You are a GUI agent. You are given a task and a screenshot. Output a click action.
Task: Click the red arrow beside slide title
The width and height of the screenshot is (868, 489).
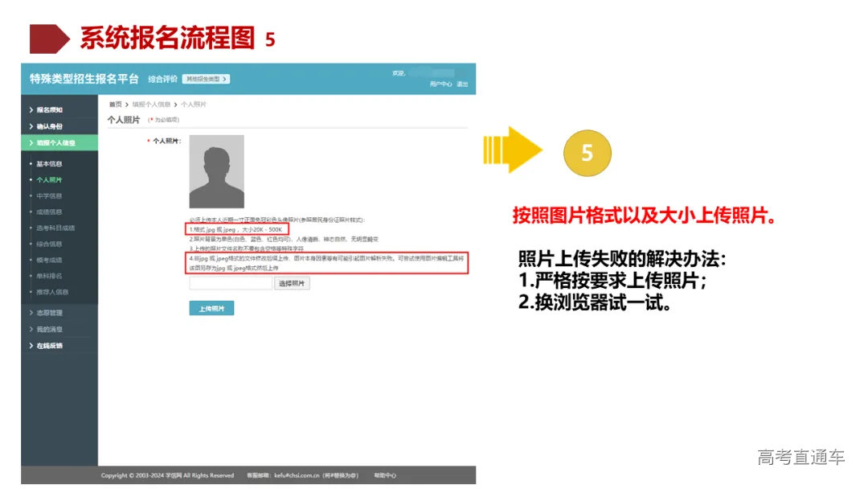[x=50, y=38]
